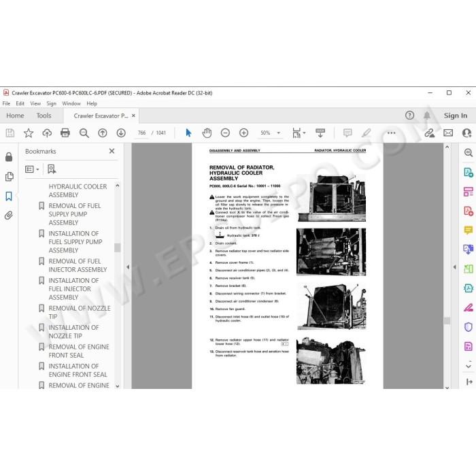
Task: Go to the previous page
Action: tap(103, 133)
